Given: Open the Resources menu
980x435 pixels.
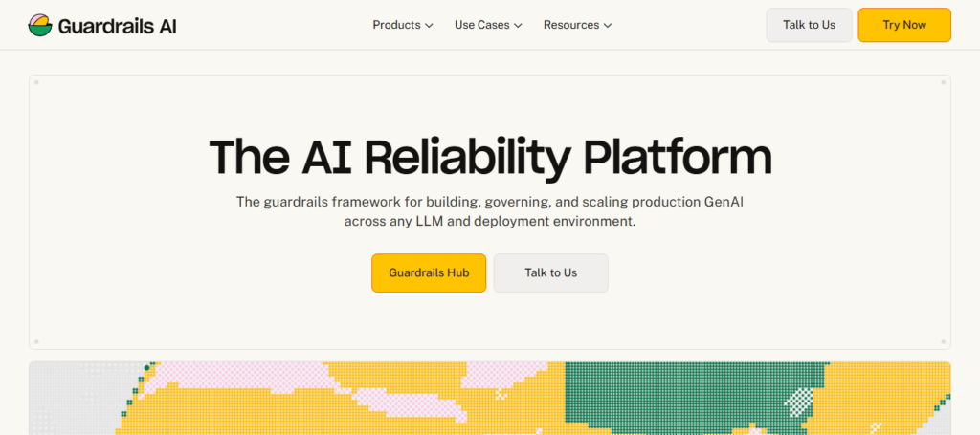Looking at the screenshot, I should click(577, 25).
